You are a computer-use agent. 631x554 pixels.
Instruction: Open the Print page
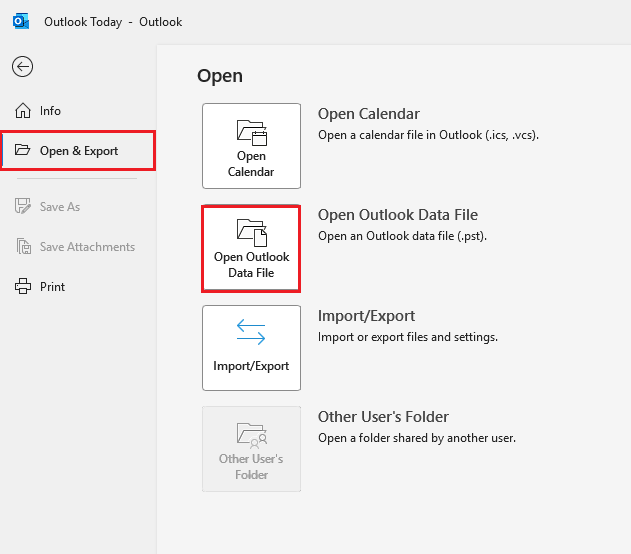tap(78, 286)
